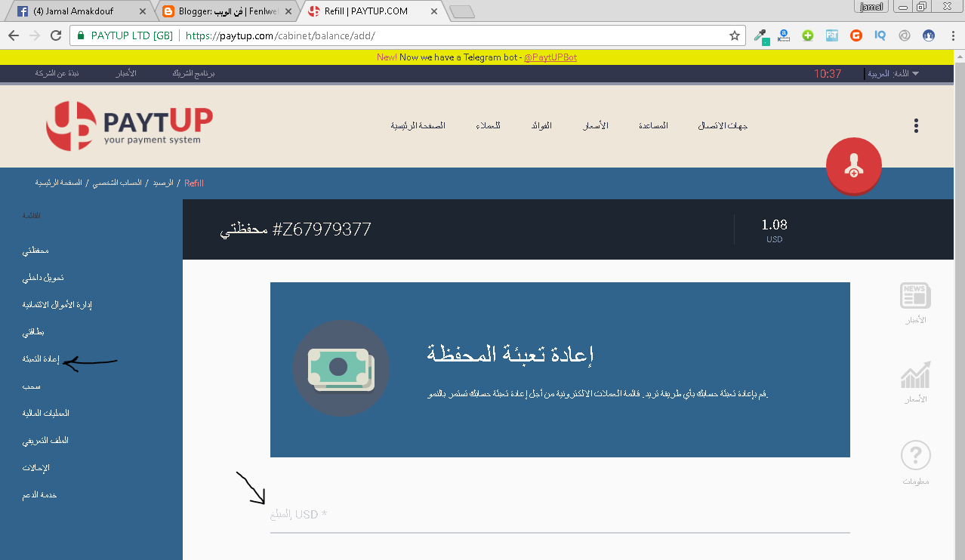Switch to the Blogger tab
965x560 pixels.
[x=226, y=11]
